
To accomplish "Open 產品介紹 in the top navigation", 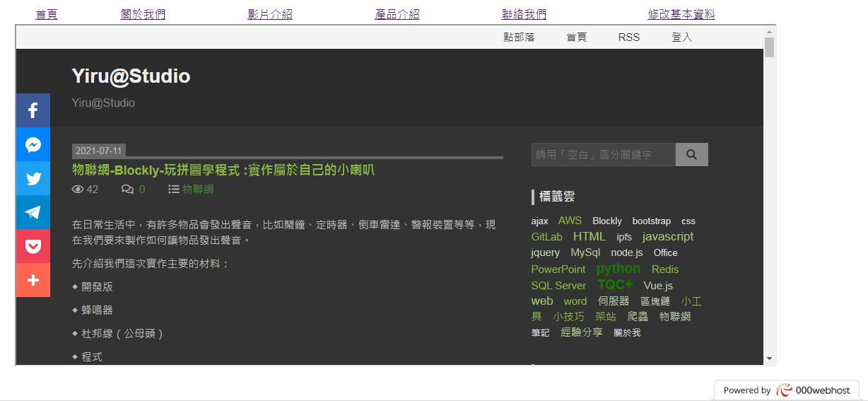I will (397, 14).
